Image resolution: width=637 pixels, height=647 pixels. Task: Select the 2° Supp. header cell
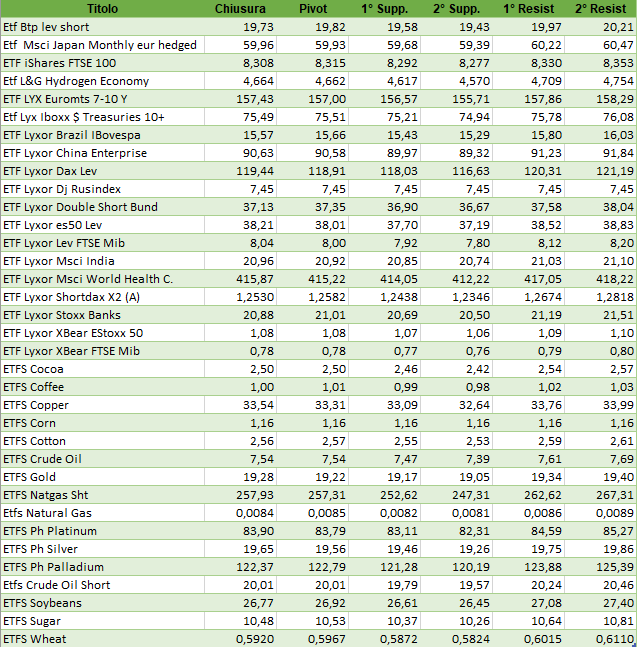[x=456, y=9]
